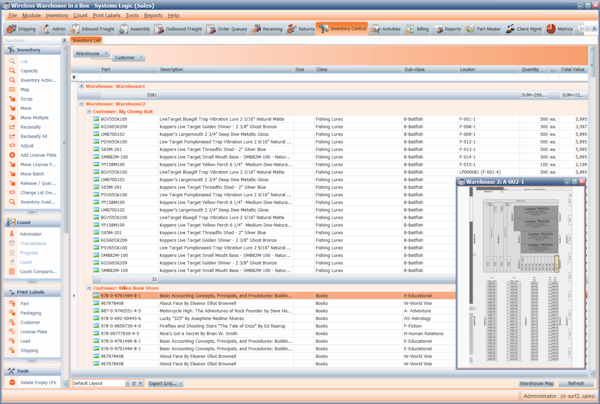Select the Nina's Got a Secret row
Viewport: 600px width, 404px height.
point(274,334)
